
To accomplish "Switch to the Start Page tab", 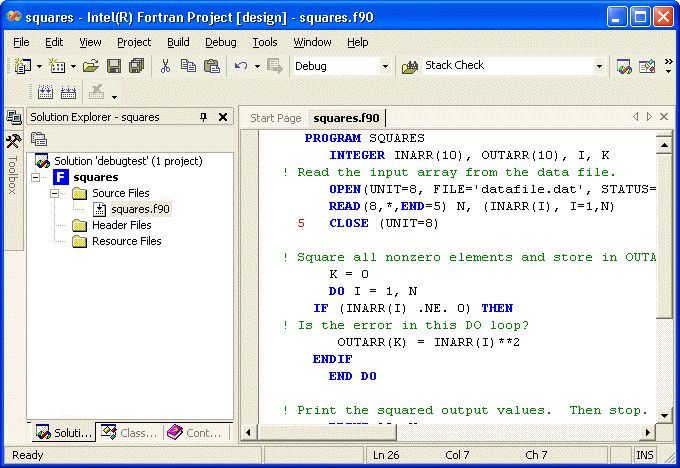I will tap(275, 118).
